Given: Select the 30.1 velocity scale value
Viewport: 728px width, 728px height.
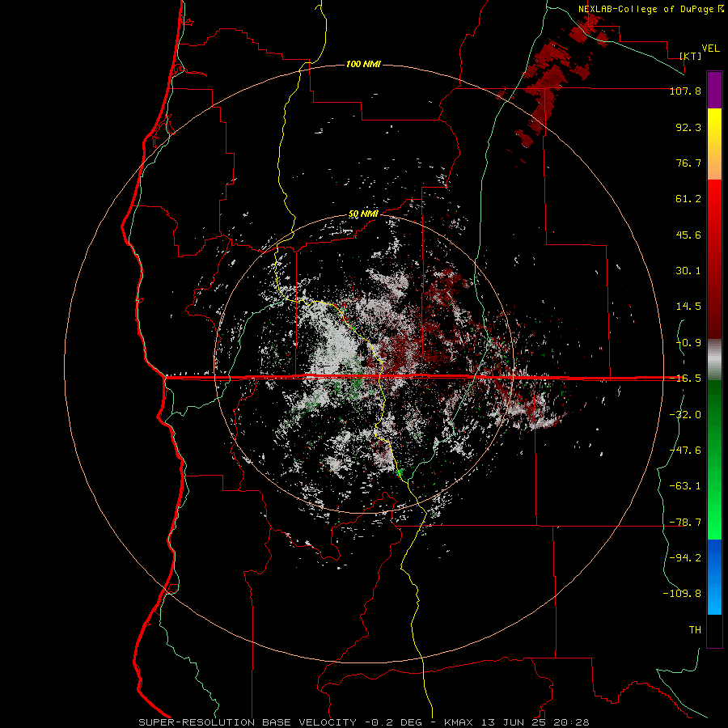Looking at the screenshot, I should pos(688,271).
